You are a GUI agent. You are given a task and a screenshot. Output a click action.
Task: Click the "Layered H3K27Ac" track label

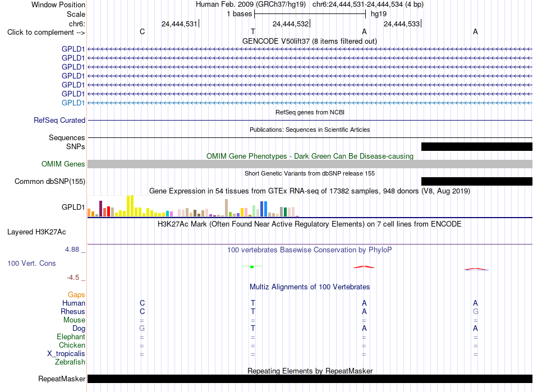[x=36, y=232]
